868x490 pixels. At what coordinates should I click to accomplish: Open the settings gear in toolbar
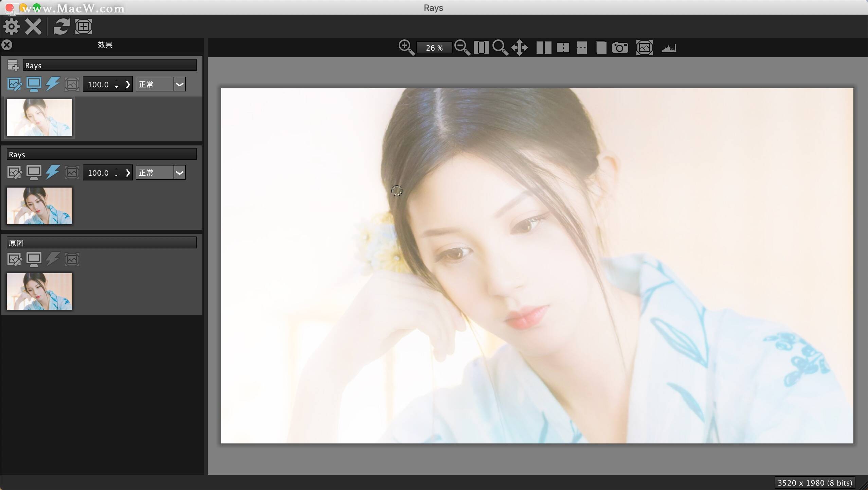coord(11,27)
